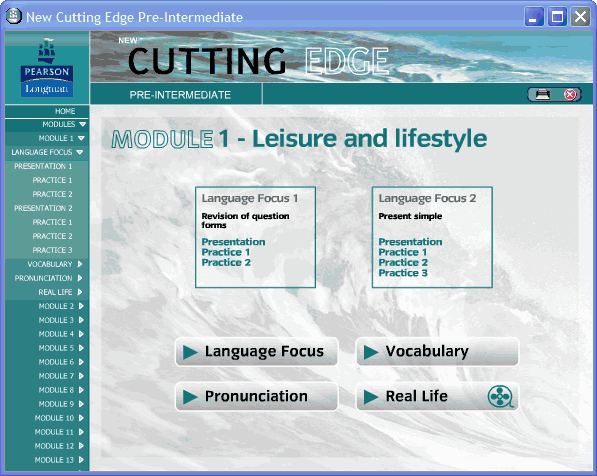Open Practice 2 link in Language Focus 1
This screenshot has width=597, height=476.
(x=226, y=262)
